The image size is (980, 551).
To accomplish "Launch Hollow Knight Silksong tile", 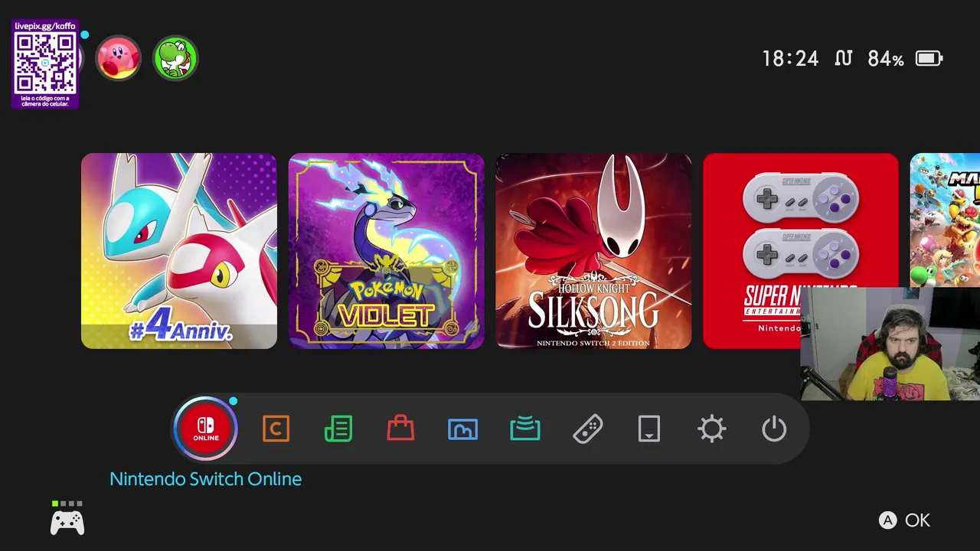I will pos(593,251).
